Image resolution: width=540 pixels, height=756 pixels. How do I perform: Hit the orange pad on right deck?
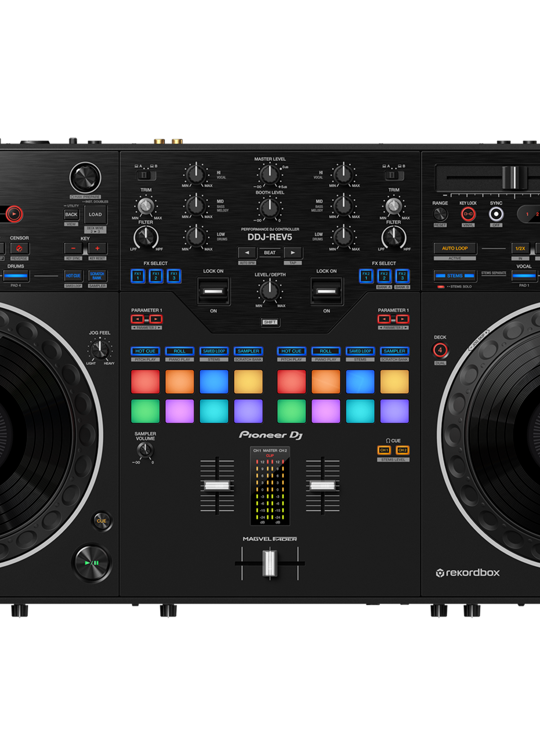(326, 382)
